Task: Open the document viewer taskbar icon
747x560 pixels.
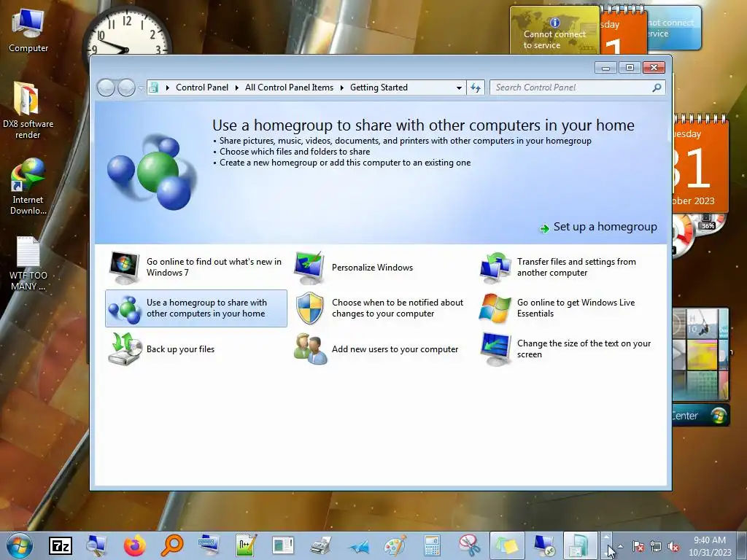Action: tap(283, 545)
